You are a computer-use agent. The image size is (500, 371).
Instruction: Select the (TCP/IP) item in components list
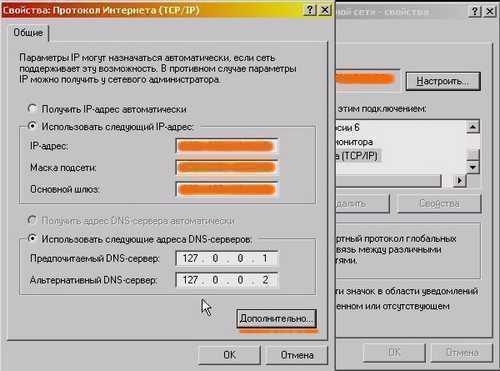358,156
